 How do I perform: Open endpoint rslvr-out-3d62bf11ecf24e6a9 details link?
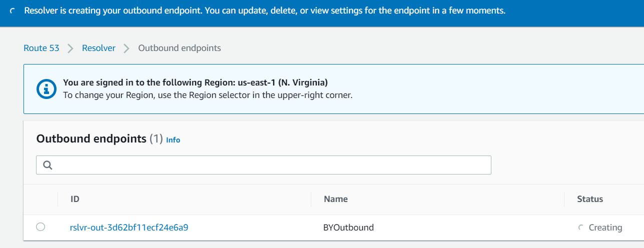[x=129, y=227]
